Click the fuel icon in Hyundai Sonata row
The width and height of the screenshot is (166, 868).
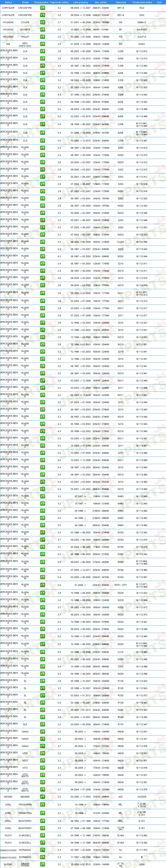(x=42, y=29)
